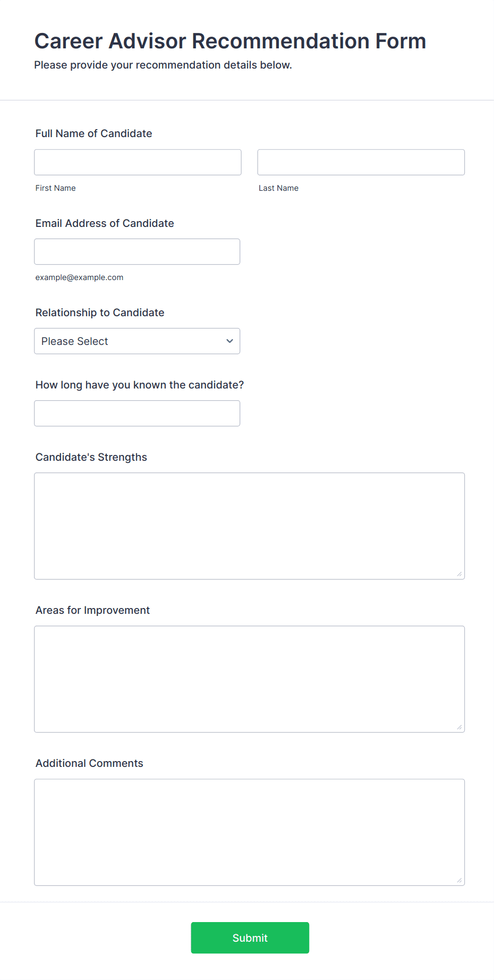Open the Relationship to Candidate dropdown
Image resolution: width=494 pixels, height=980 pixels.
[137, 341]
